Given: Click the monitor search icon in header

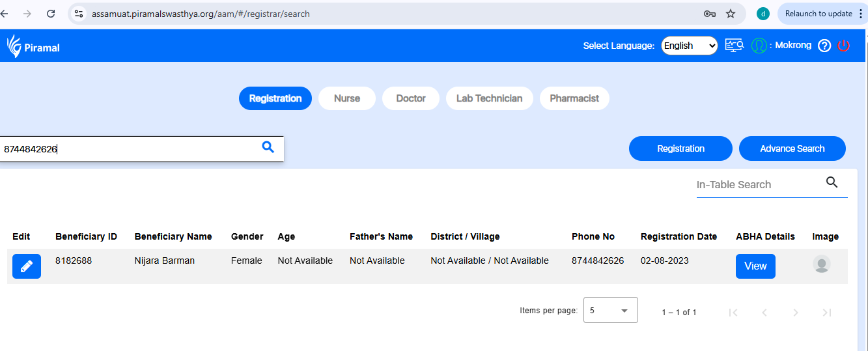Looking at the screenshot, I should click(x=735, y=46).
